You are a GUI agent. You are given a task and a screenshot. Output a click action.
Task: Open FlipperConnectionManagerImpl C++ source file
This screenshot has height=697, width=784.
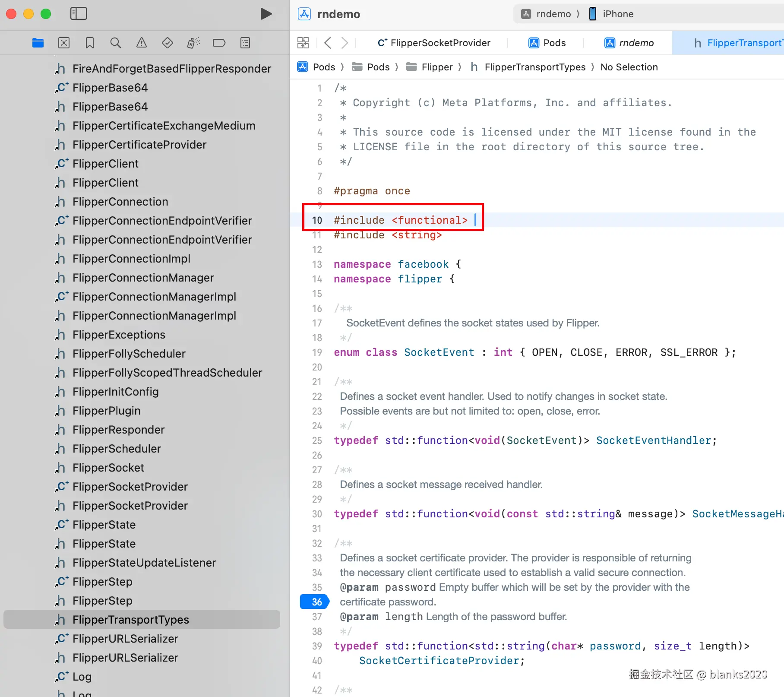click(x=145, y=297)
